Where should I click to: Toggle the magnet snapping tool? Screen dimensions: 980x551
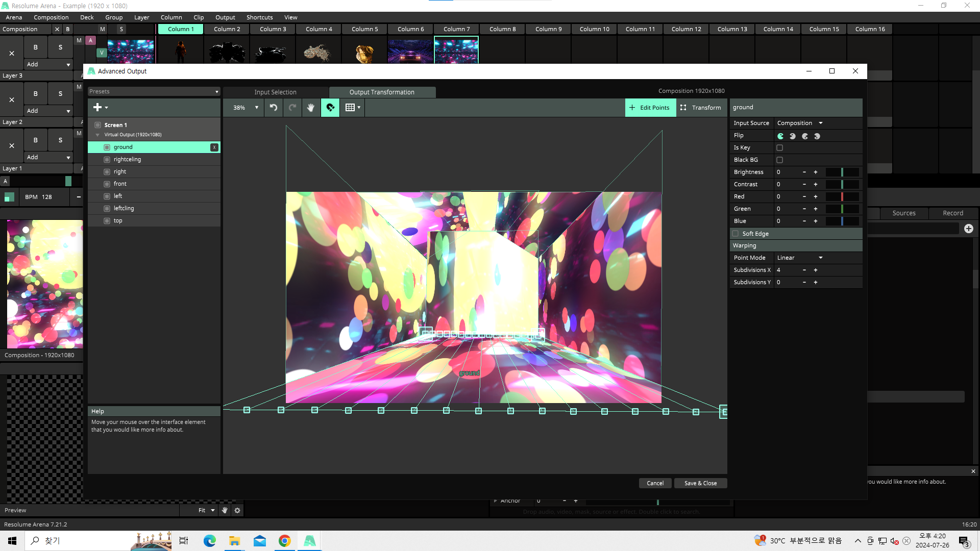pyautogui.click(x=330, y=108)
